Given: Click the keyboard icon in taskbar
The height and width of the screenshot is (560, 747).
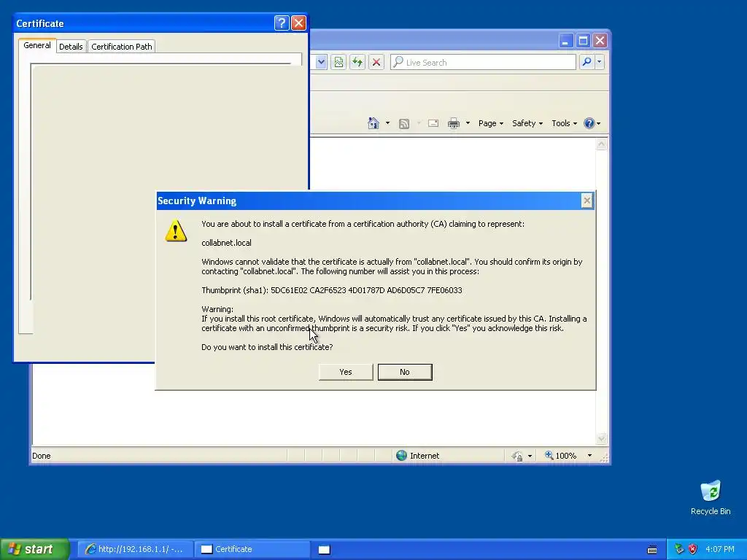Looking at the screenshot, I should pos(652,550).
